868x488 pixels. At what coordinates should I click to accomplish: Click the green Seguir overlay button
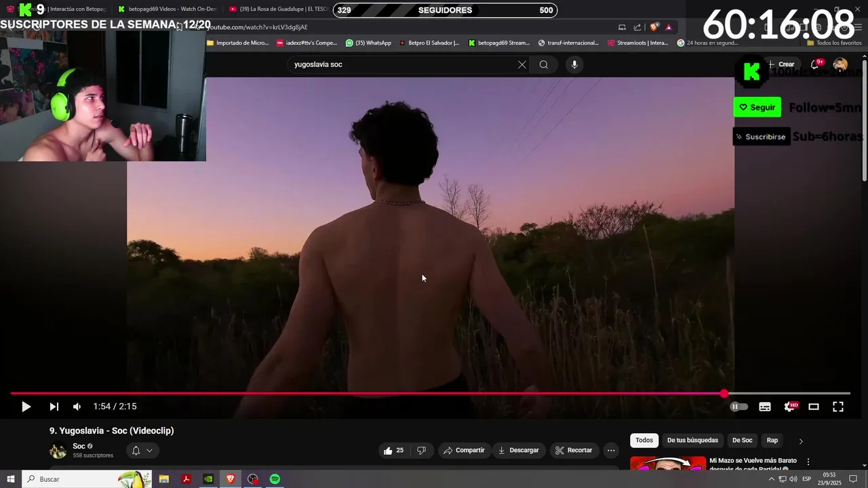click(x=757, y=107)
